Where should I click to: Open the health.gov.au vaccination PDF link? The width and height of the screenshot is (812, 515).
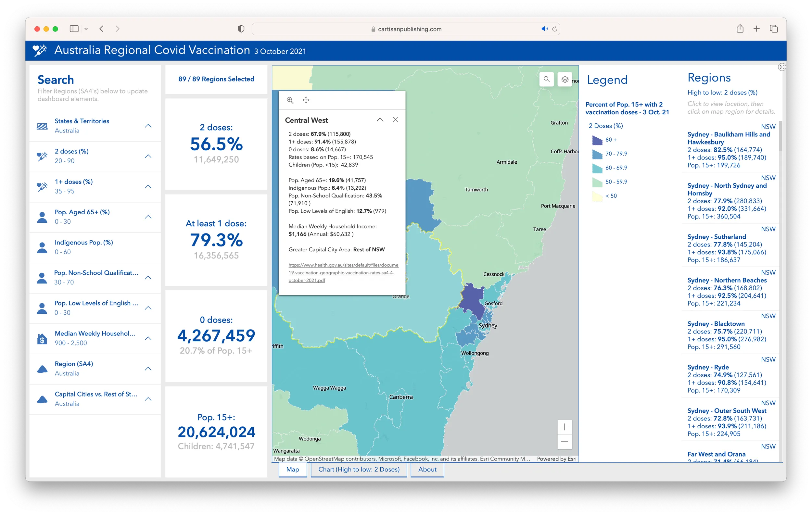pos(343,272)
